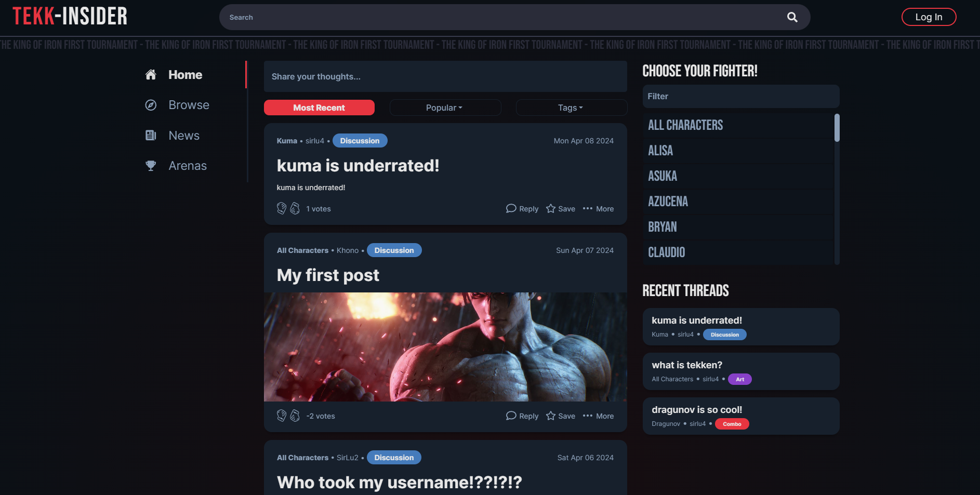
Task: Click save star icon on kuma post
Action: coord(551,208)
